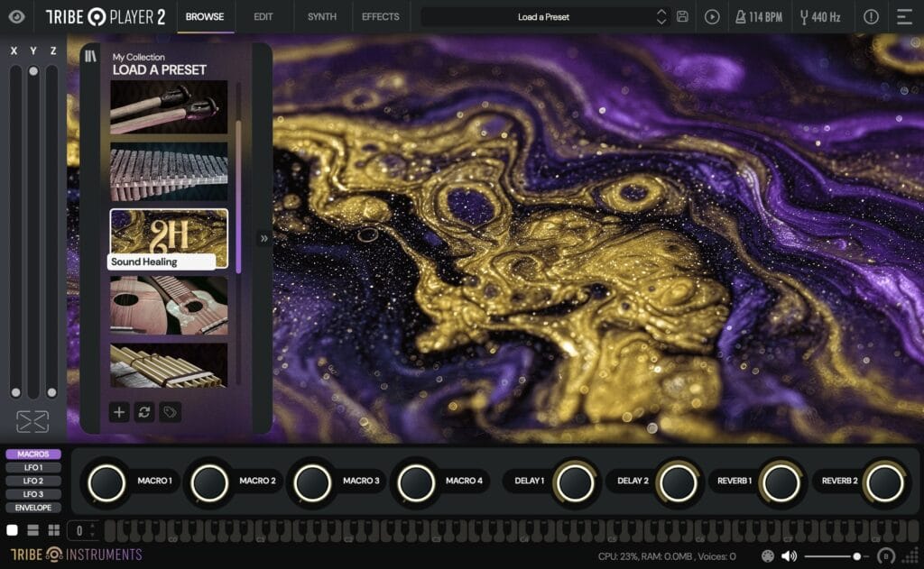
Task: Open the hamburger menu at top right
Action: point(905,16)
